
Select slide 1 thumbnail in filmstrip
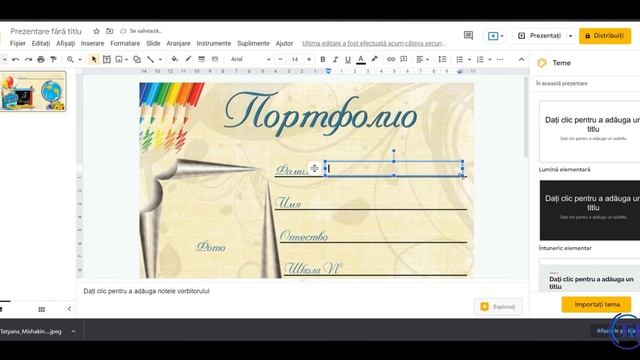33,91
